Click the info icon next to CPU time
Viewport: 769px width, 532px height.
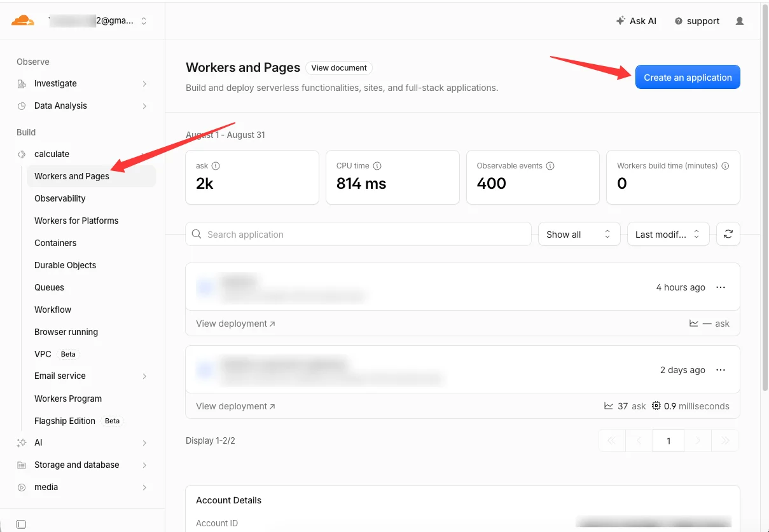377,166
